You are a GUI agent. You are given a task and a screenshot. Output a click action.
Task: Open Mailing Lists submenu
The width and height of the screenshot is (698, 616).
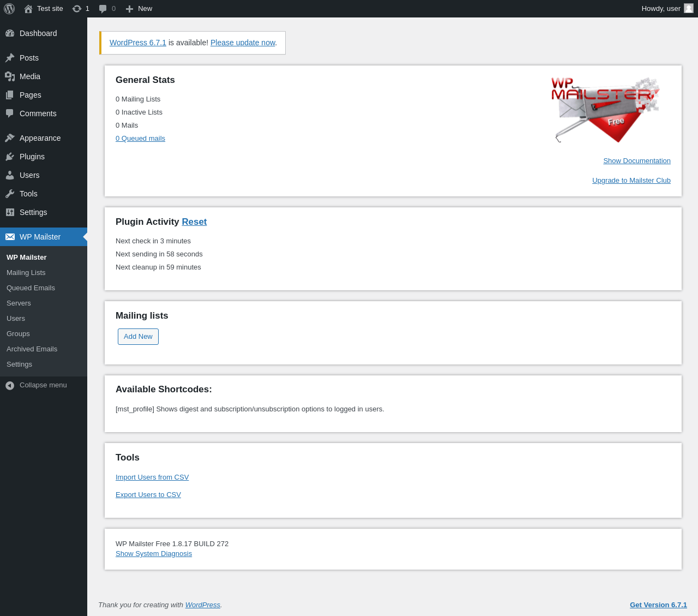click(26, 273)
